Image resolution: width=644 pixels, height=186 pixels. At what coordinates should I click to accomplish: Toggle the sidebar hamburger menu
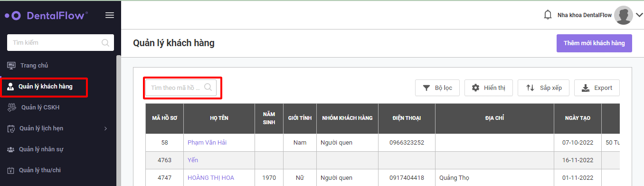point(110,15)
